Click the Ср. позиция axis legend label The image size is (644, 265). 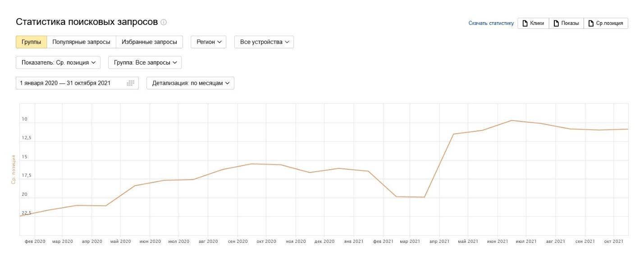14,169
